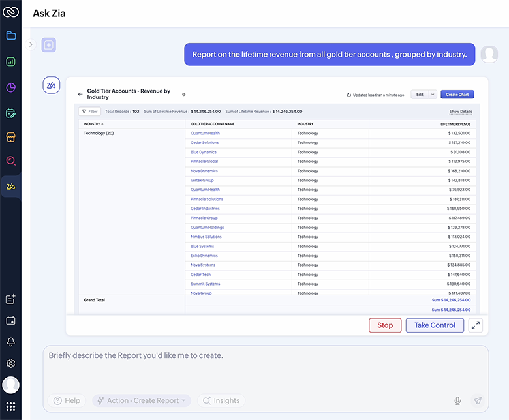Expand the side panel chevron
The image size is (509, 420).
[x=31, y=44]
